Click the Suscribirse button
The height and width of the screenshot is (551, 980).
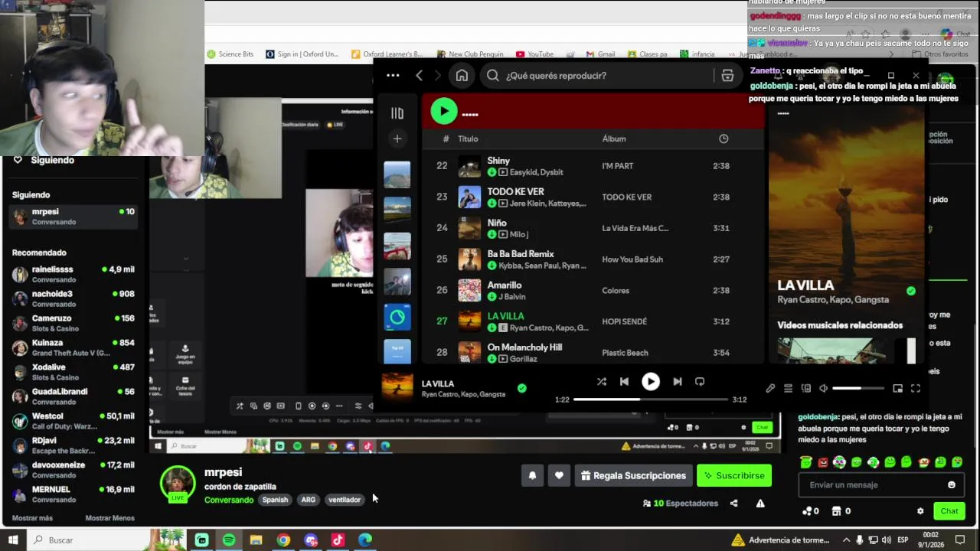[x=733, y=475]
